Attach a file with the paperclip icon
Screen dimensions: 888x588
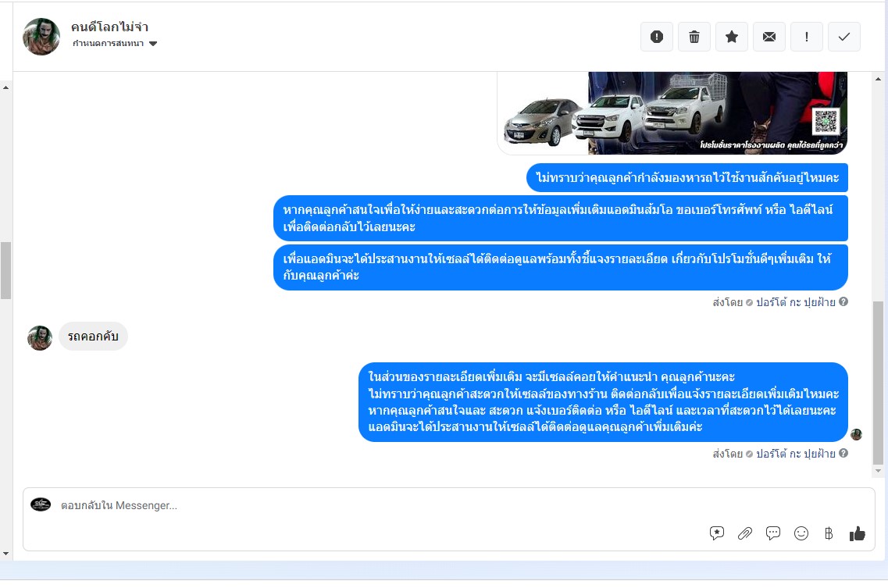click(745, 533)
